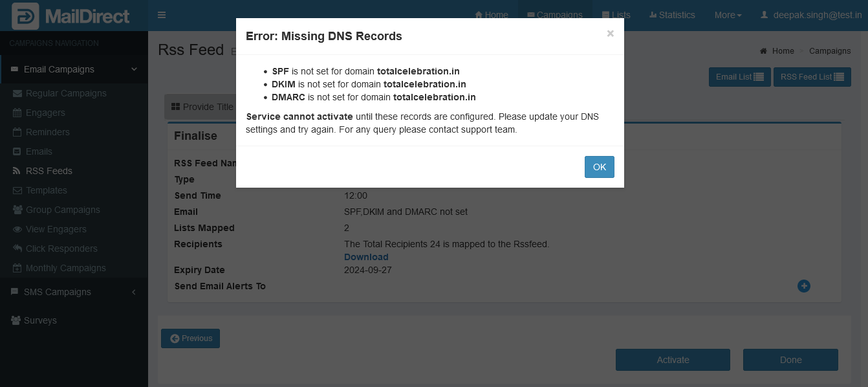Open the More dropdown menu
The height and width of the screenshot is (387, 868).
point(728,15)
